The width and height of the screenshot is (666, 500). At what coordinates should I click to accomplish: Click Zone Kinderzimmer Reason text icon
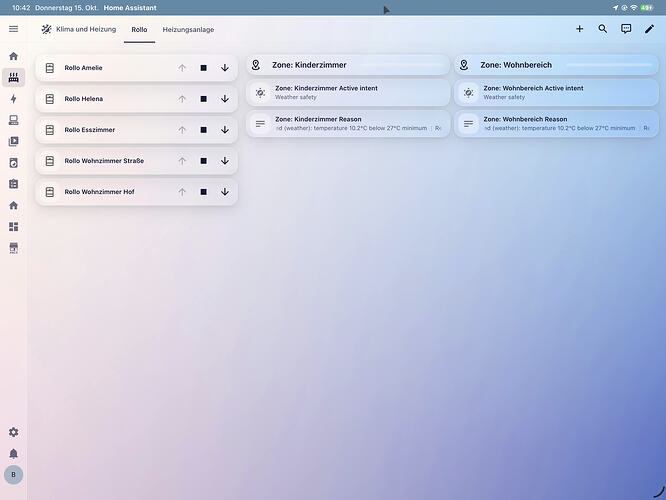(x=260, y=124)
